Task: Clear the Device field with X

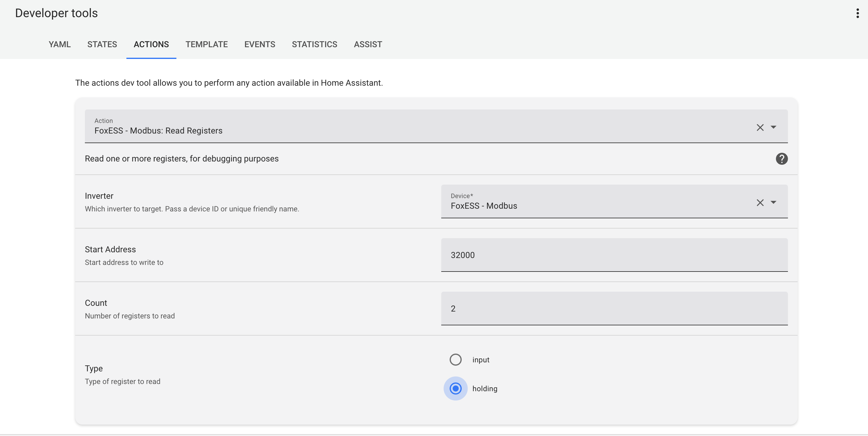Action: [760, 203]
